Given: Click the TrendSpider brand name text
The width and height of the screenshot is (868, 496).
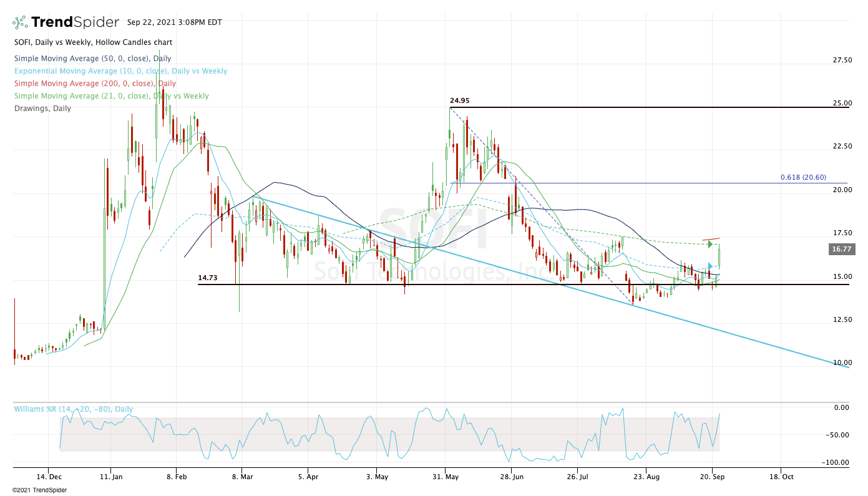Looking at the screenshot, I should (x=75, y=22).
